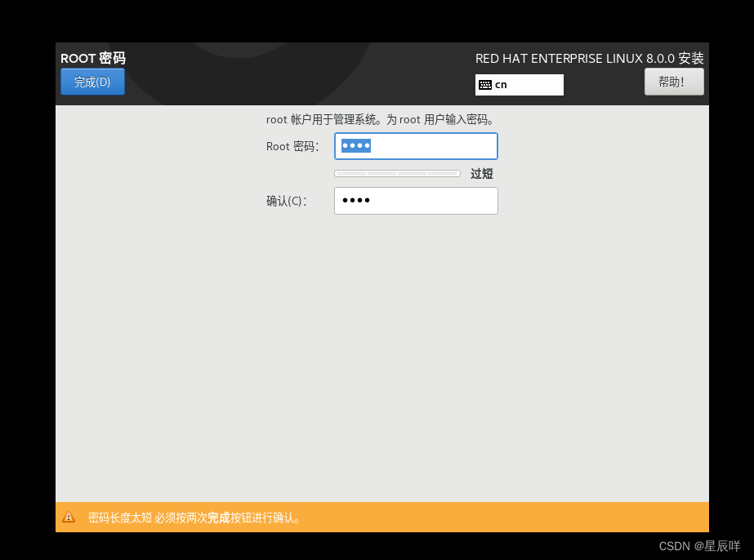Open the 帮助! help button

tap(674, 82)
